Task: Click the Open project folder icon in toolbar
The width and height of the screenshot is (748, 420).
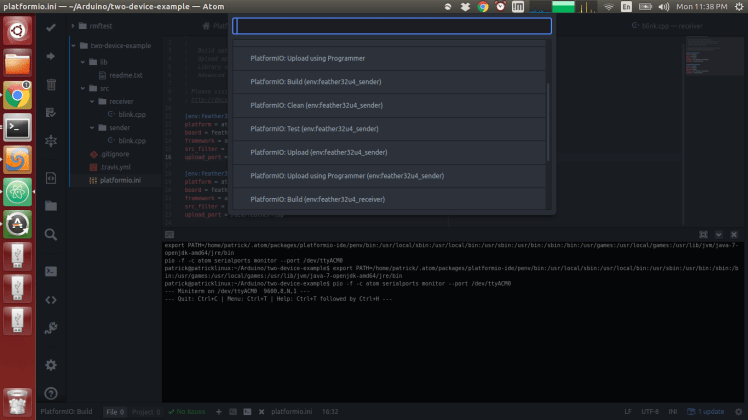Action: click(x=51, y=206)
